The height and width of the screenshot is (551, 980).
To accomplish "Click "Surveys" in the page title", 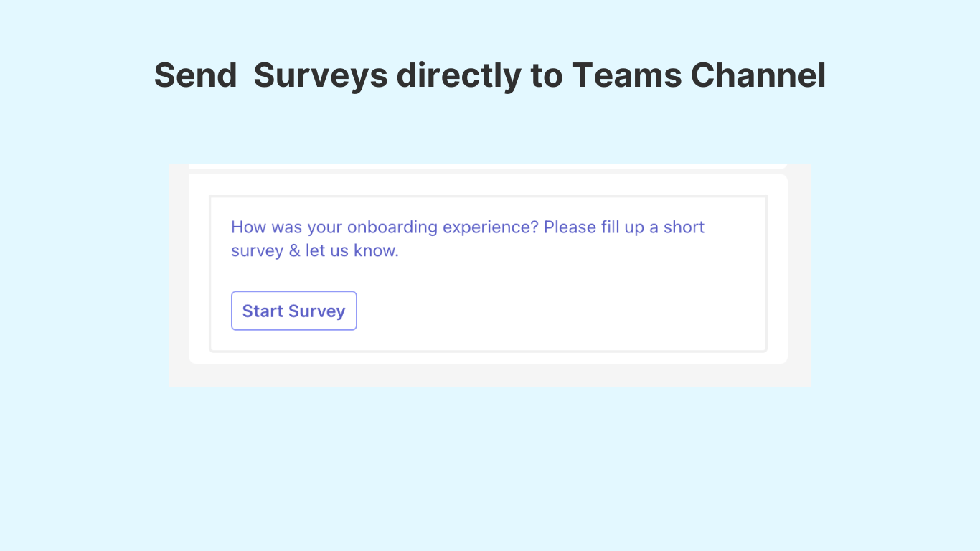I will tap(321, 75).
